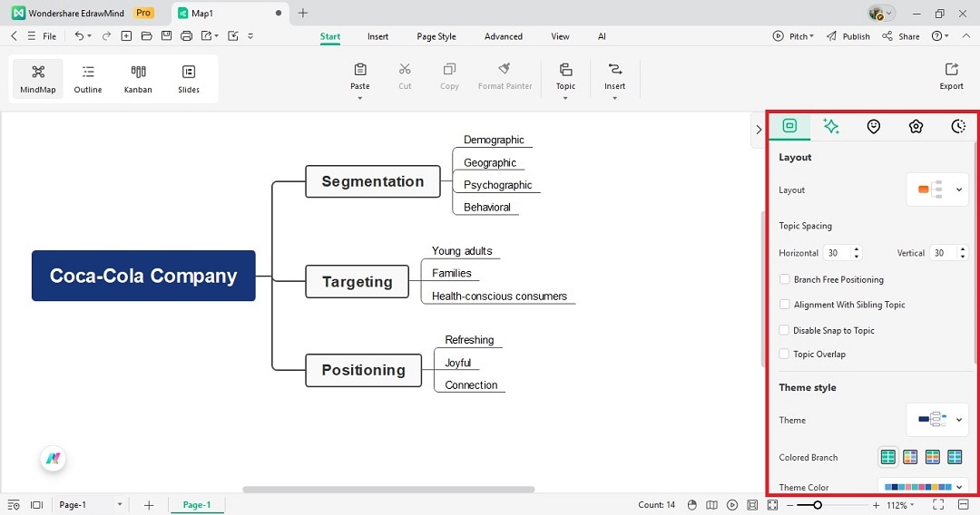
Task: Undo the last action
Action: 79,36
